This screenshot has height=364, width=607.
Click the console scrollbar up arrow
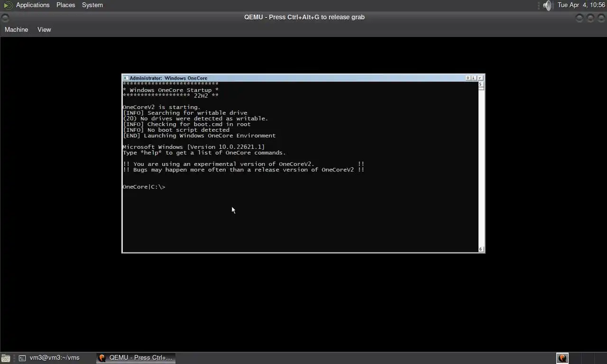[481, 84]
